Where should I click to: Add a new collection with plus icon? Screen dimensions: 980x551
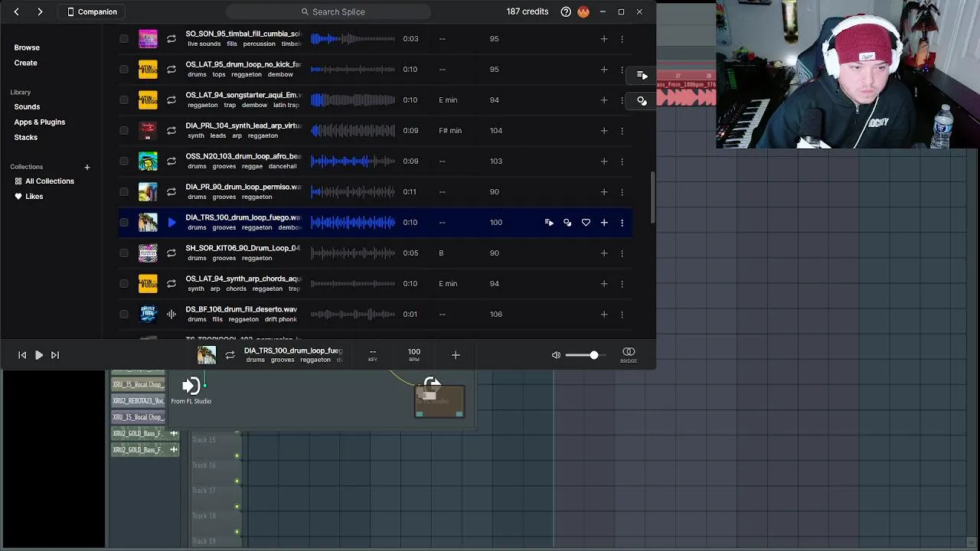pos(87,167)
